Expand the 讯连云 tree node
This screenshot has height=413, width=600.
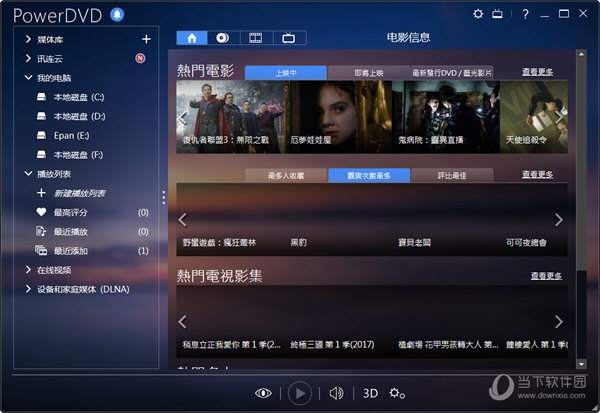point(28,58)
